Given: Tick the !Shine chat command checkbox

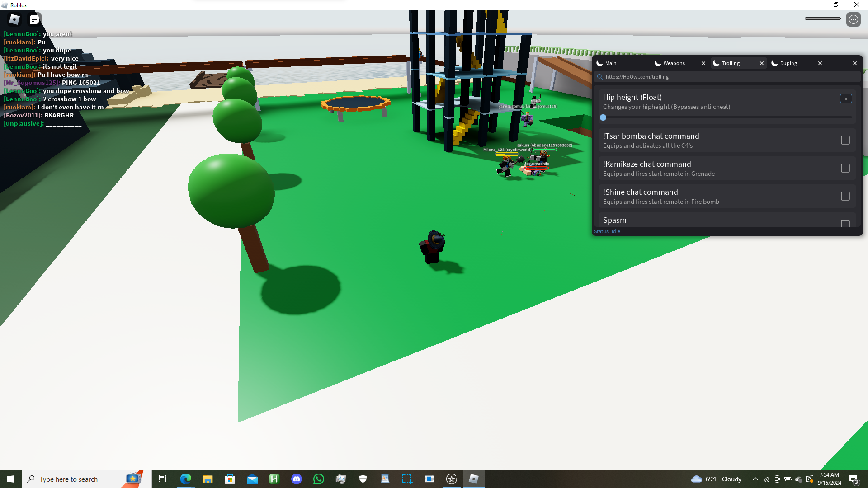Looking at the screenshot, I should (845, 196).
